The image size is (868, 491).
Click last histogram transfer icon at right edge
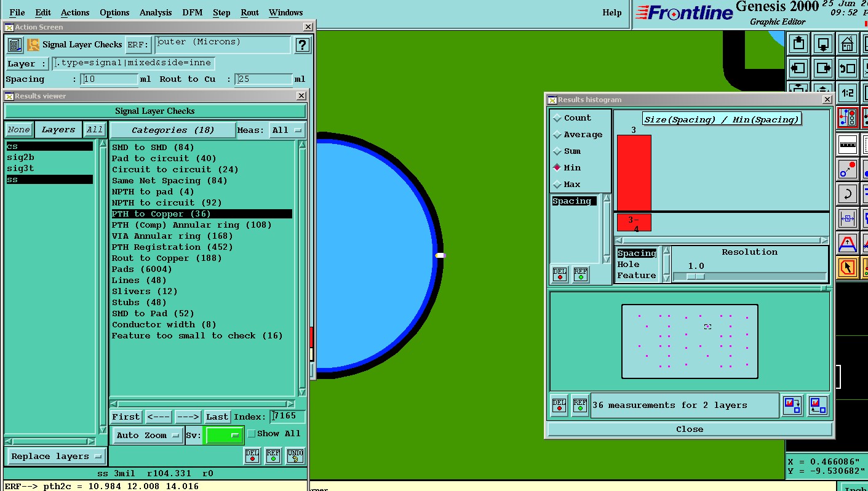[x=818, y=405]
